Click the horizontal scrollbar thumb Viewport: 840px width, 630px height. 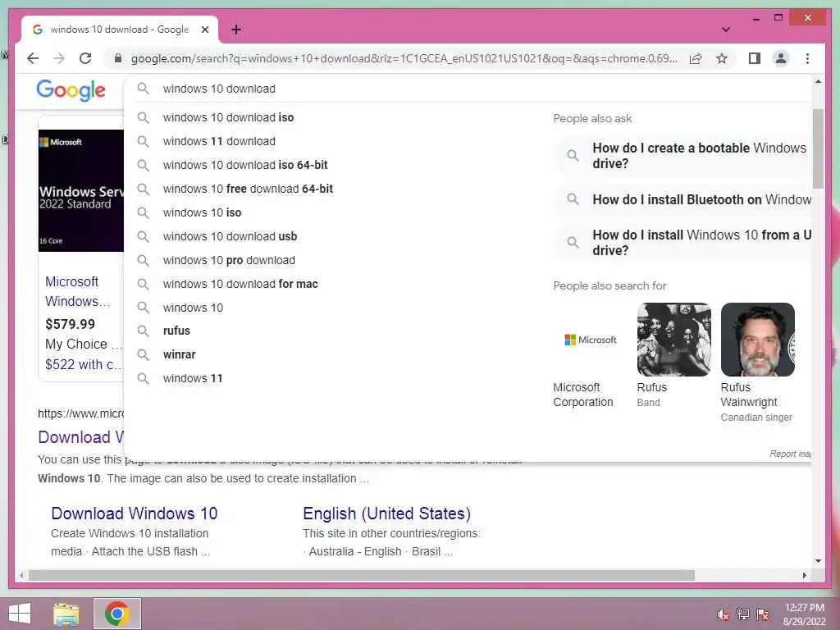362,575
